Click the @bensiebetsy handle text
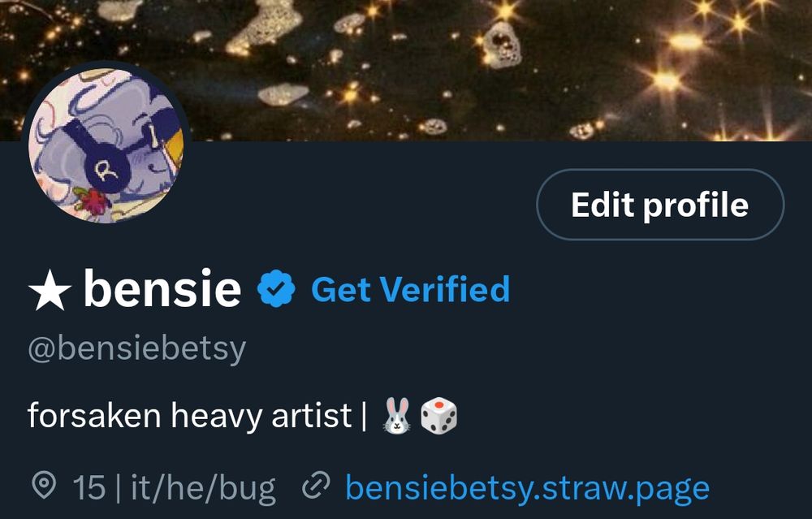Screen dimensions: 812x519 [x=136, y=348]
